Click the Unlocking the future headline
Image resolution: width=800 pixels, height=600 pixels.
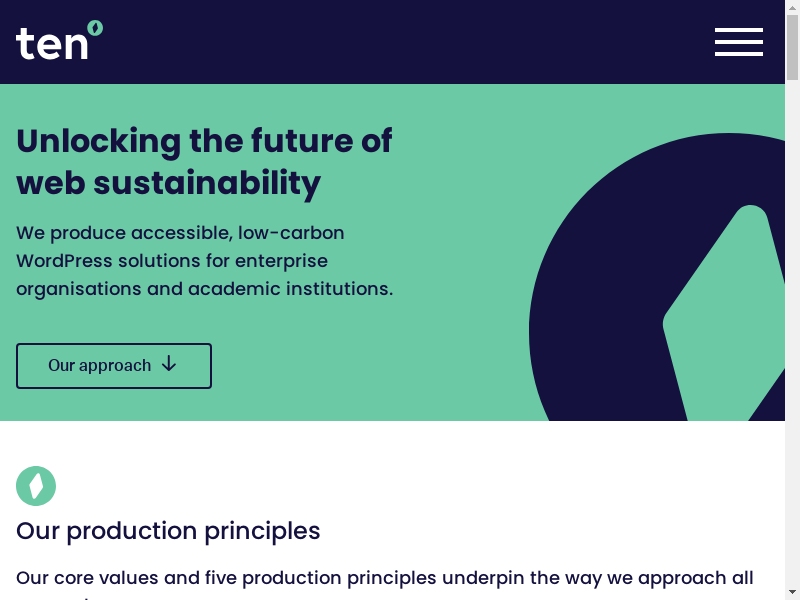[x=204, y=140]
